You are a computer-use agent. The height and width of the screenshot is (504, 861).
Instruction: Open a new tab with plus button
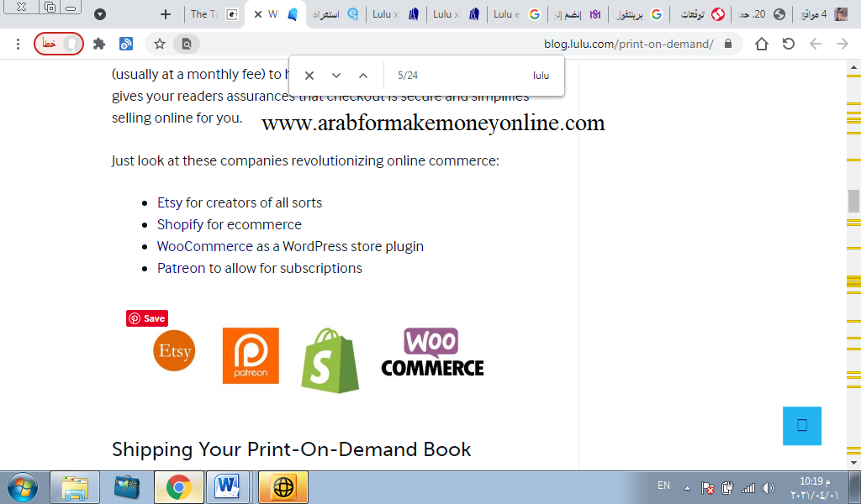(166, 14)
